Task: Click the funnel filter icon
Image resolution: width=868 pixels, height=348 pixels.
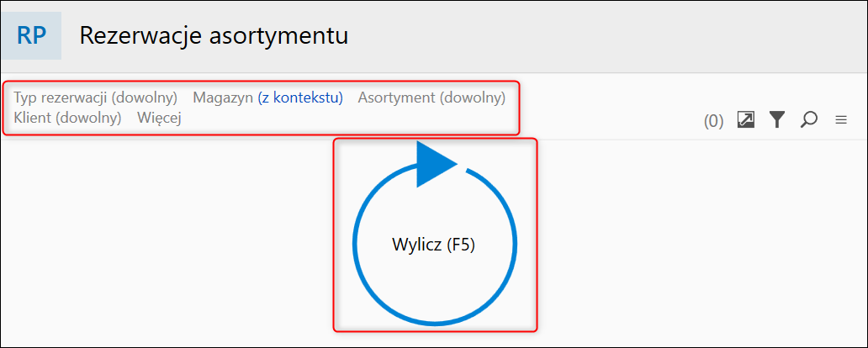Action: point(777,120)
